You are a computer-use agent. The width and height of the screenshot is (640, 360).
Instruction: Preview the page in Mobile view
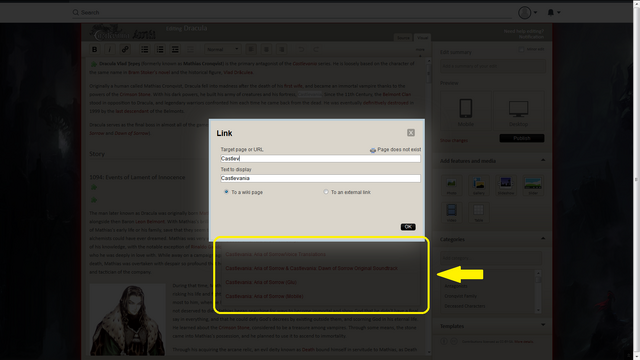coord(466,111)
